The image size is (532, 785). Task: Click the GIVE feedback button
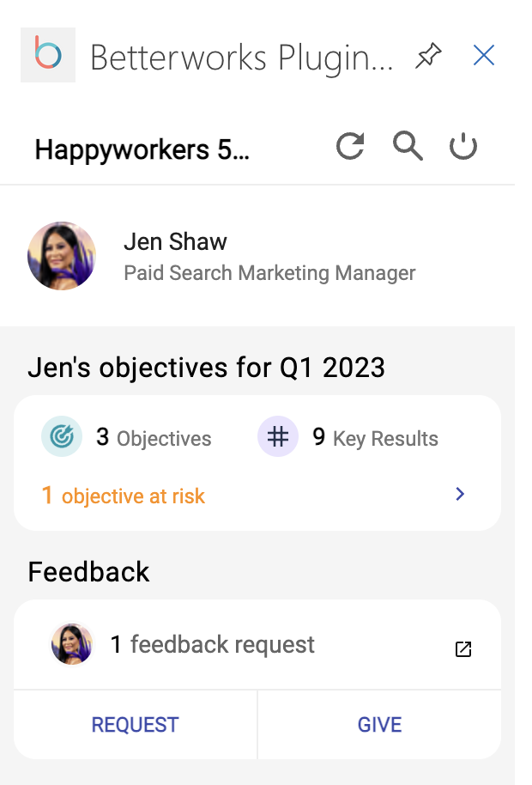[x=379, y=724]
